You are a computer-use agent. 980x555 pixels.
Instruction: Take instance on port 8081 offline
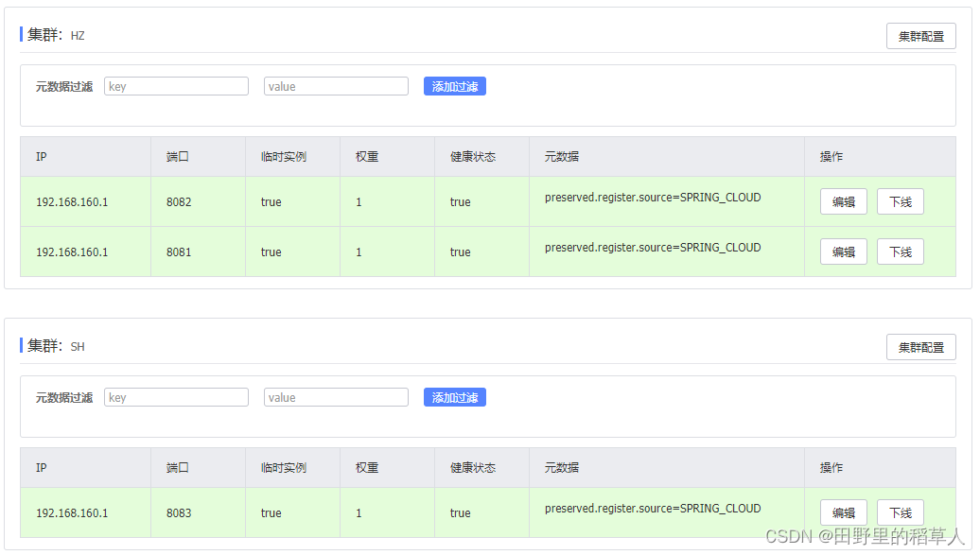point(900,251)
